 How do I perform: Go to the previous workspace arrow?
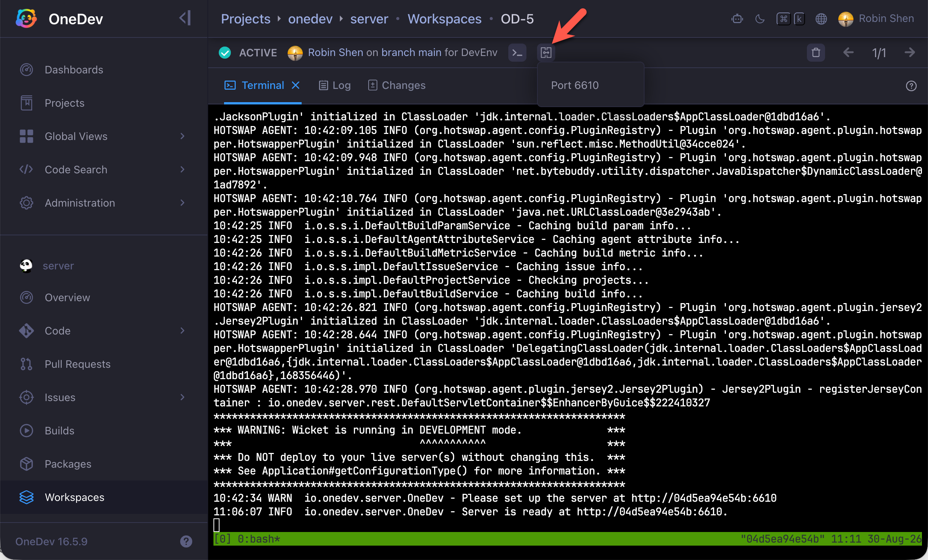pos(848,53)
